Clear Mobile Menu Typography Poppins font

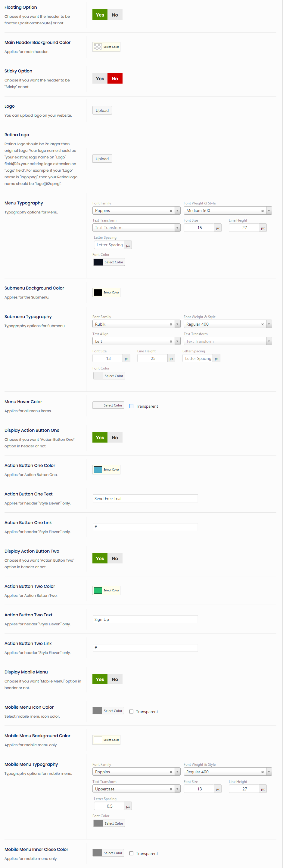tap(171, 772)
